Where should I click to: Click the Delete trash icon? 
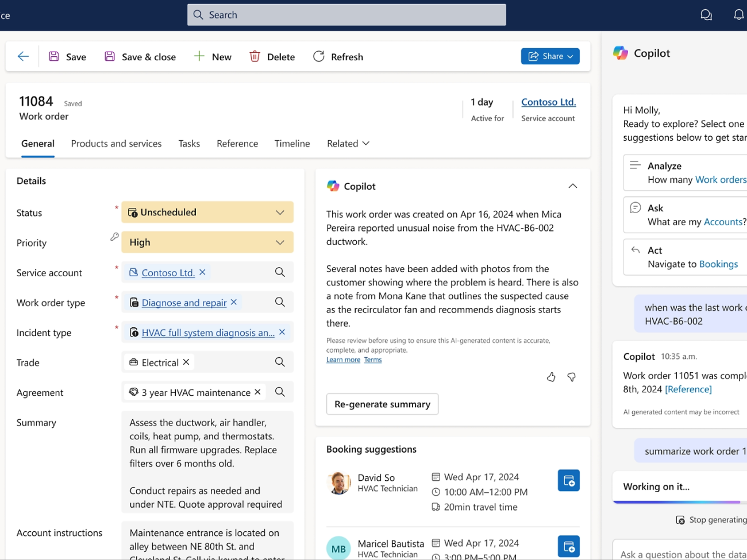255,56
